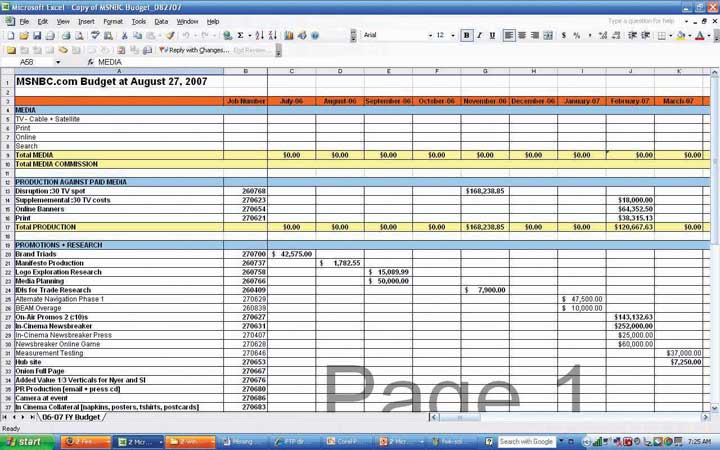Image resolution: width=720 pixels, height=450 pixels.
Task: Open the File menu
Action: 24,22
